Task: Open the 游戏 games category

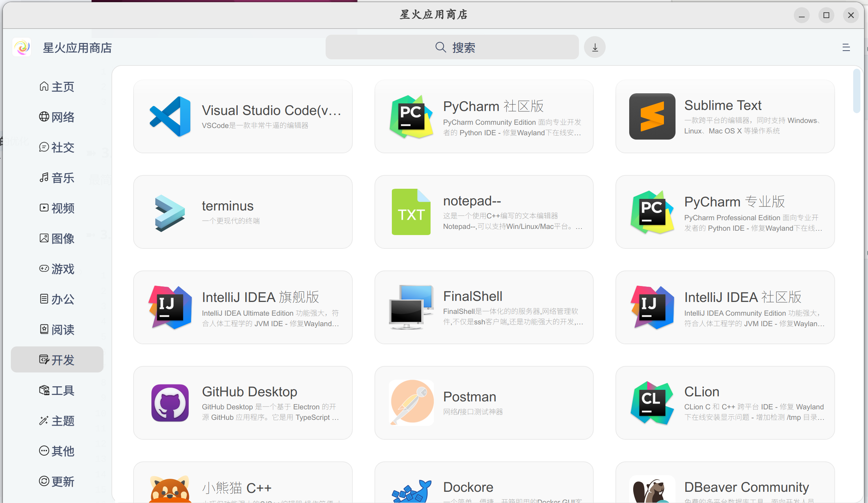Action: (57, 269)
